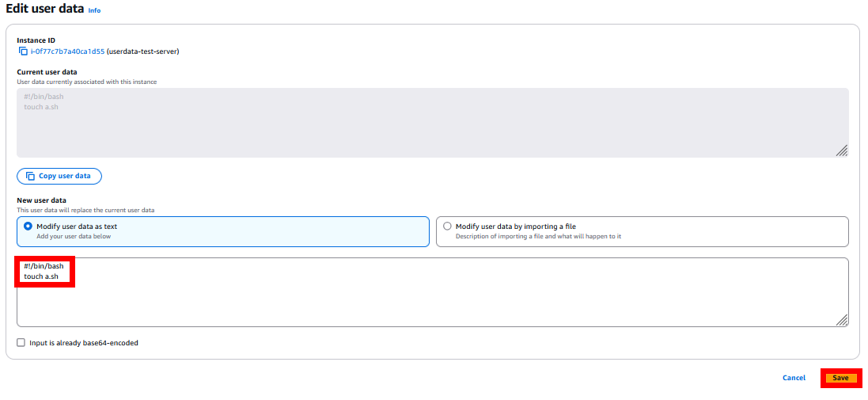
Task: Click the 'Edit user data' page heading
Action: point(45,10)
